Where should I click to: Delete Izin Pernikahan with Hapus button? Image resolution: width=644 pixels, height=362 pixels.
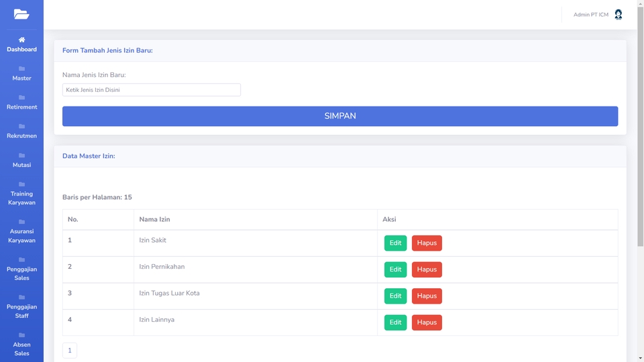pos(427,269)
